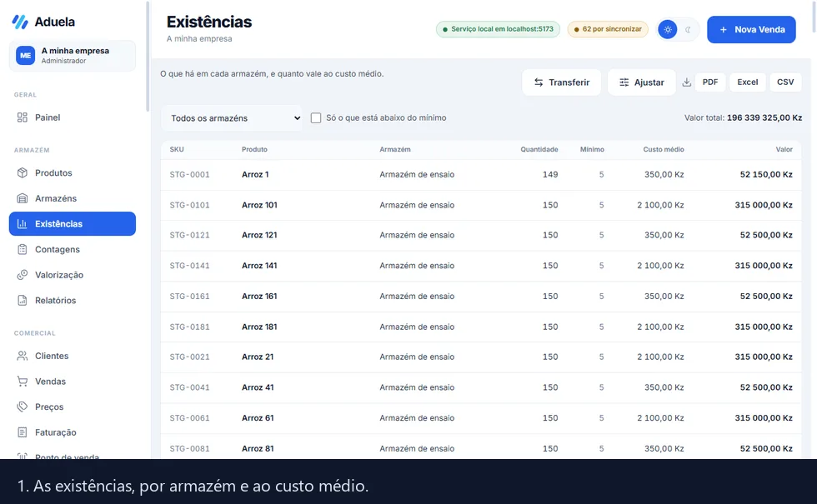Click the Aduela logo icon

pos(20,22)
